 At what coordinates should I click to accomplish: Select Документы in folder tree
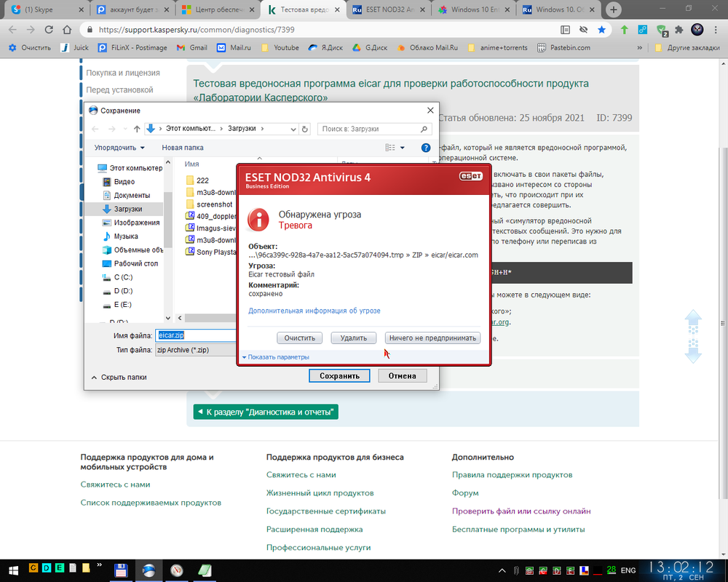(x=132, y=196)
